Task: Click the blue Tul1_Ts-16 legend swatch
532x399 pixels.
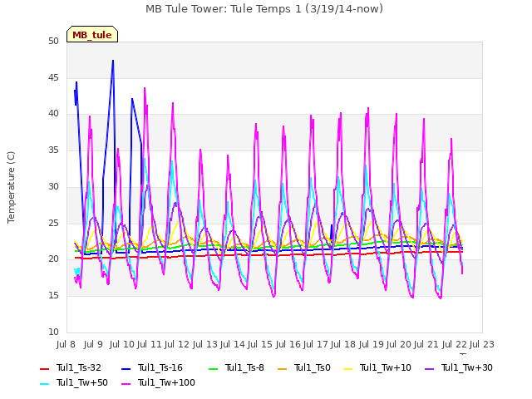Action: (x=126, y=368)
